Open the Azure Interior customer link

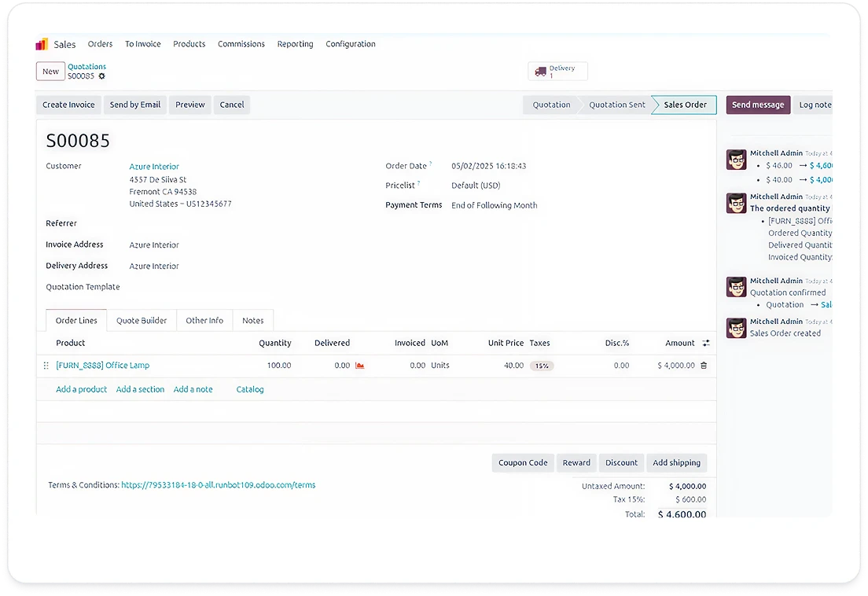pos(154,167)
